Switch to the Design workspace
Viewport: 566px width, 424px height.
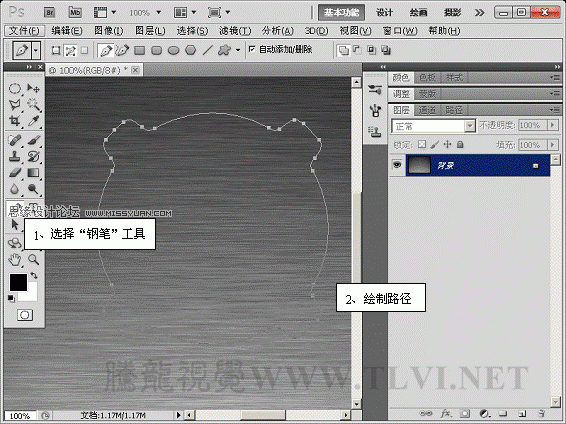[384, 13]
